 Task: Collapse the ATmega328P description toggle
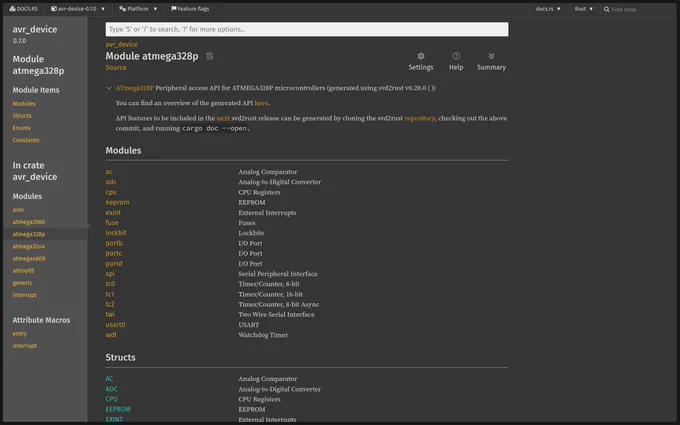coord(109,88)
